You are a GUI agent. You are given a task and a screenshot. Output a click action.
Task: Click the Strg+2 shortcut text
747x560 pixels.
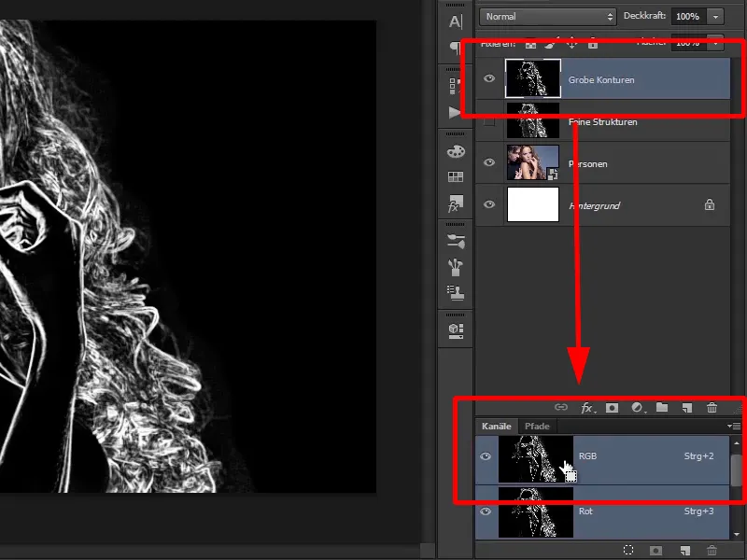pyautogui.click(x=698, y=456)
